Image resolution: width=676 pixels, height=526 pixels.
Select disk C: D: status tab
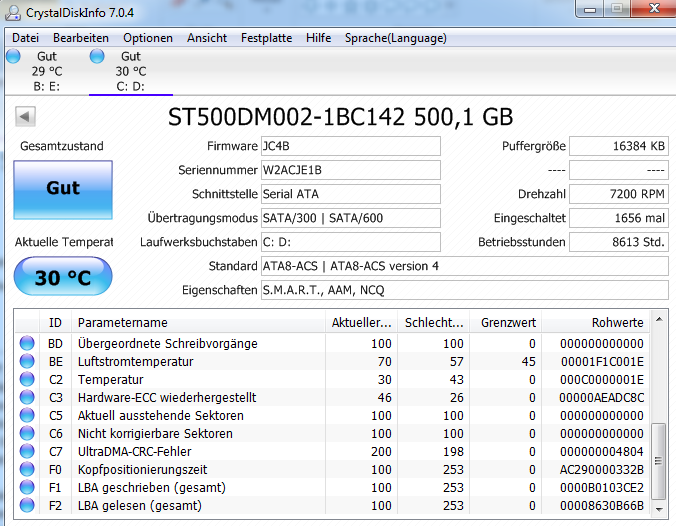click(131, 71)
